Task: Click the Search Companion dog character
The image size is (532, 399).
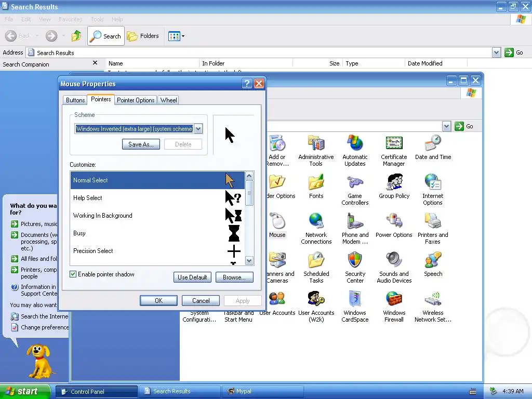Action: click(40, 362)
